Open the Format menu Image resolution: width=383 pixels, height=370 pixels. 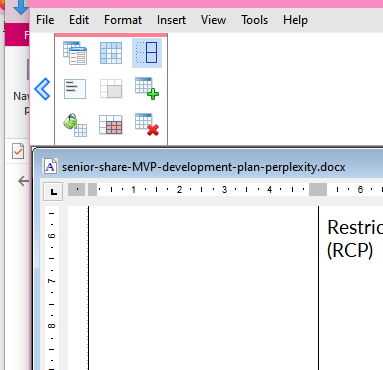coord(123,20)
